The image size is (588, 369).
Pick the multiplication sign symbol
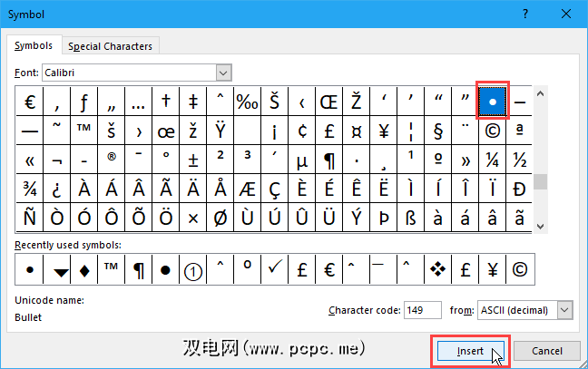[x=192, y=218]
